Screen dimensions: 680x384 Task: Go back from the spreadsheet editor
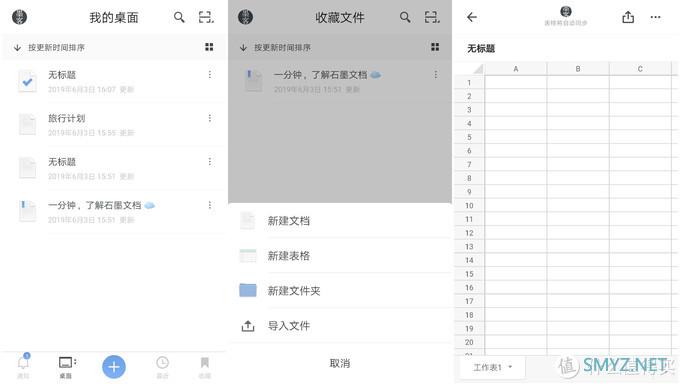pos(472,17)
